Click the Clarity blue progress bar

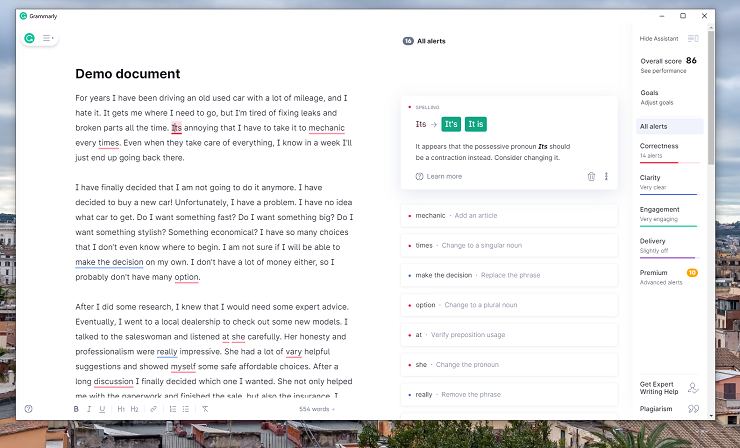pos(668,194)
